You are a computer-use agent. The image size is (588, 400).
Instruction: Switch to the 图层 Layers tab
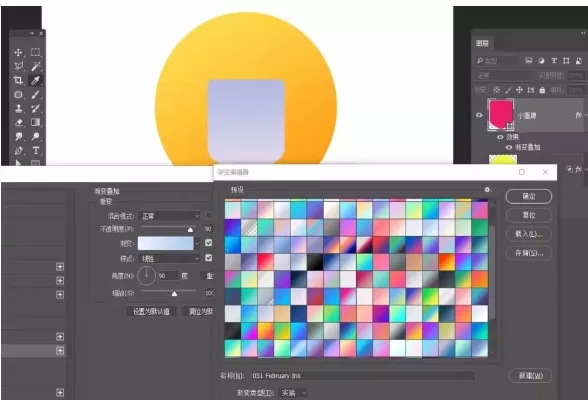482,43
